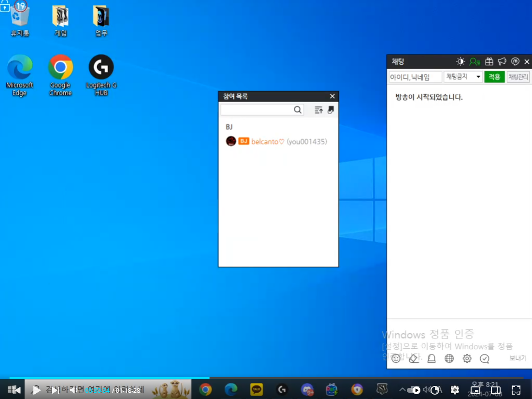Viewport: 532px width, 399px height.
Task: Open chat settings gear icon
Action: [467, 358]
